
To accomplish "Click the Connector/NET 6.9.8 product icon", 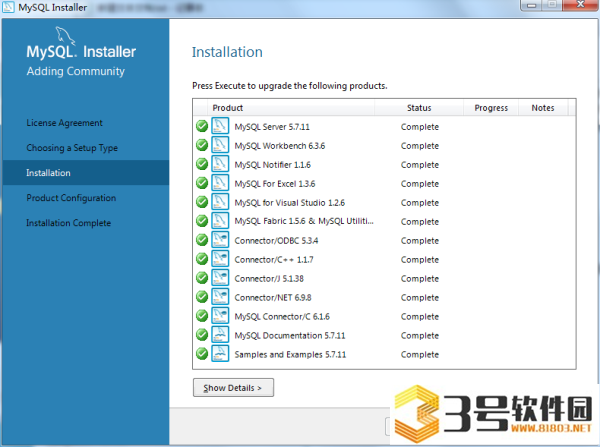I will 220,297.
